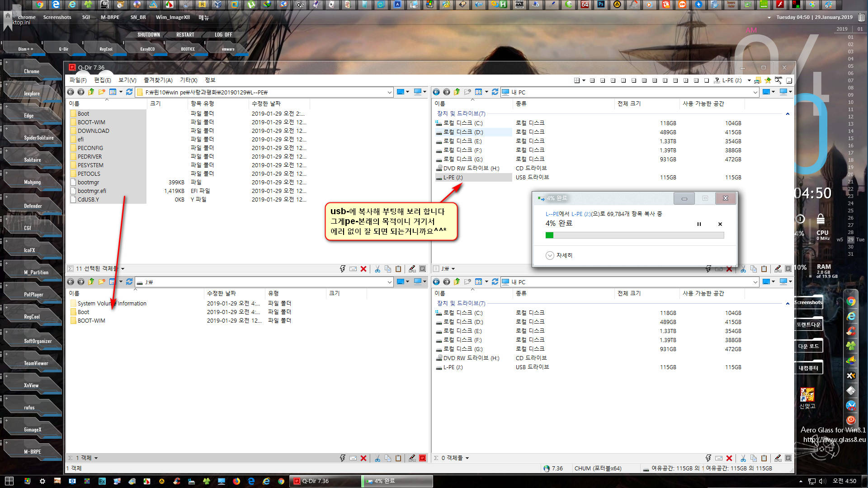This screenshot has height=488, width=868.
Task: Open the layout selector dropdown arrow in the top toolbar
Action: pos(584,80)
